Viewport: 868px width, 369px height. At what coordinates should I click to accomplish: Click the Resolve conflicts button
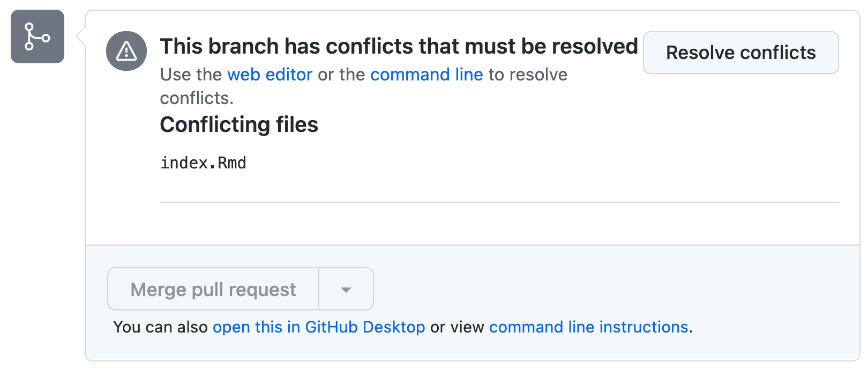tap(741, 53)
